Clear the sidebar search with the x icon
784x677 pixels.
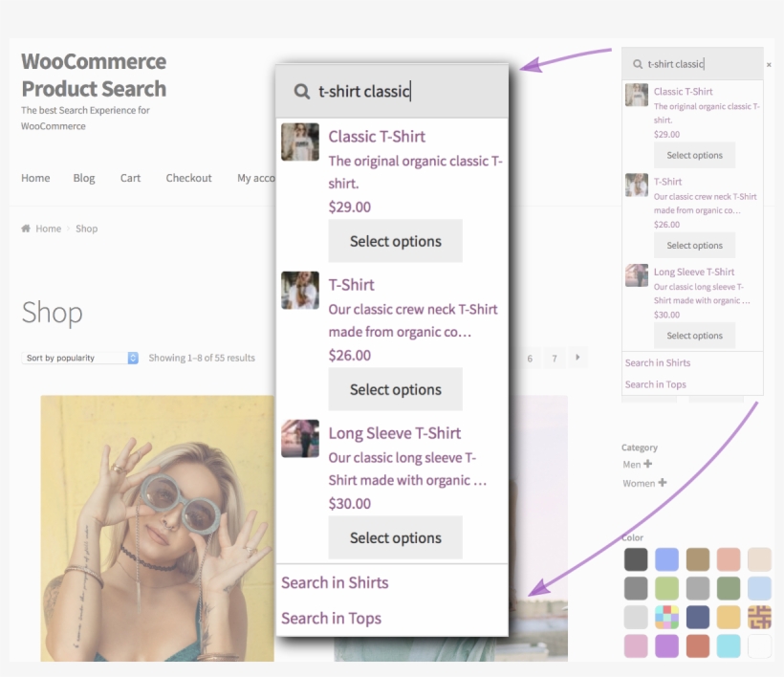point(769,64)
